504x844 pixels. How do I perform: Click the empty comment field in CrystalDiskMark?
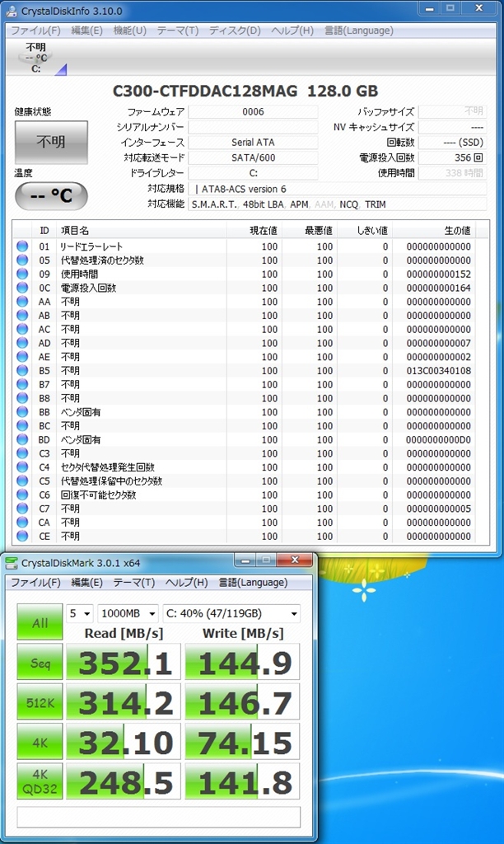click(x=159, y=817)
